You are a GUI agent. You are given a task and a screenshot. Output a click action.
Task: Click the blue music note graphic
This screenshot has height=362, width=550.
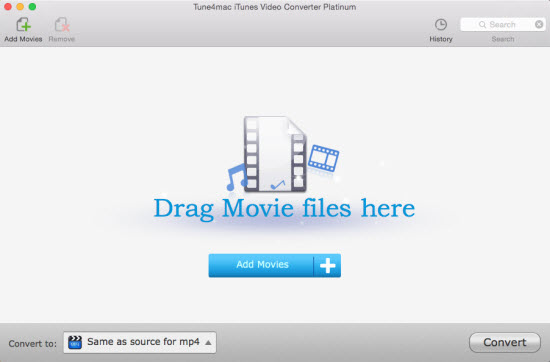[237, 177]
